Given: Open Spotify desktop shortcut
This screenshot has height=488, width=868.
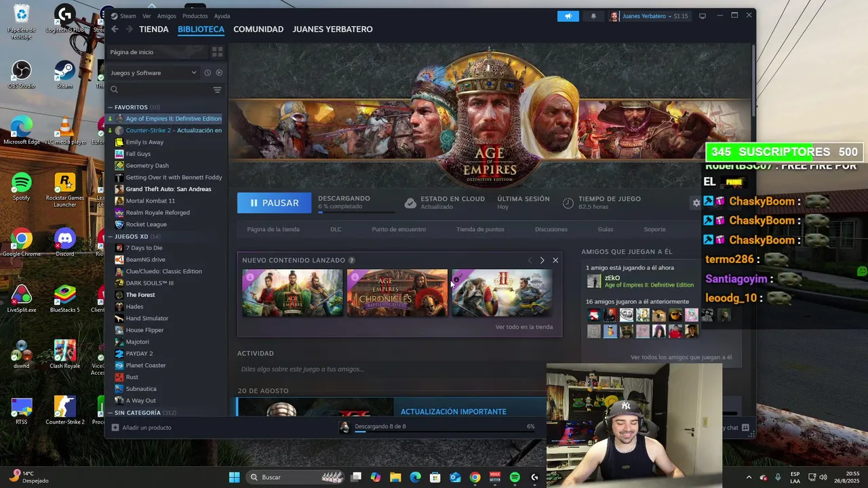Looking at the screenshot, I should (x=22, y=186).
